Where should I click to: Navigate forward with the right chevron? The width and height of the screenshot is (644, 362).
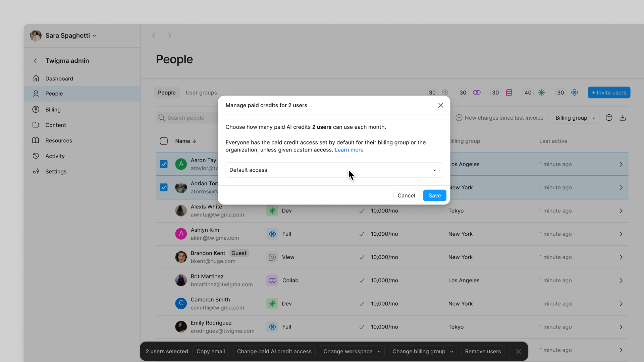(x=170, y=36)
